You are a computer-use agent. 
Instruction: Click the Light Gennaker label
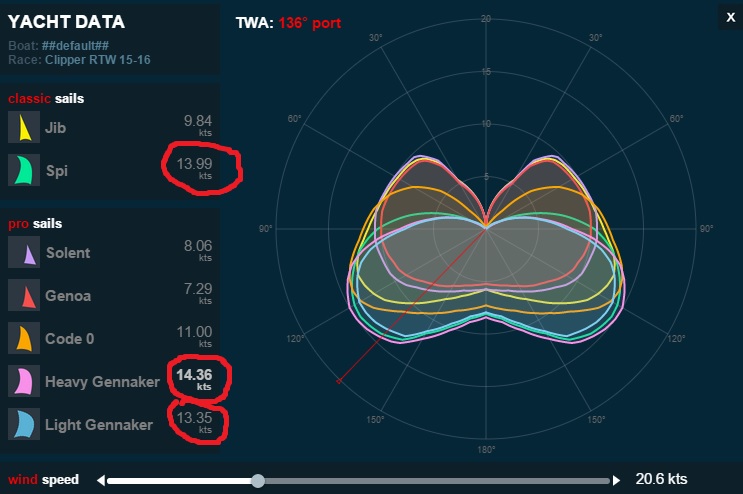(99, 425)
